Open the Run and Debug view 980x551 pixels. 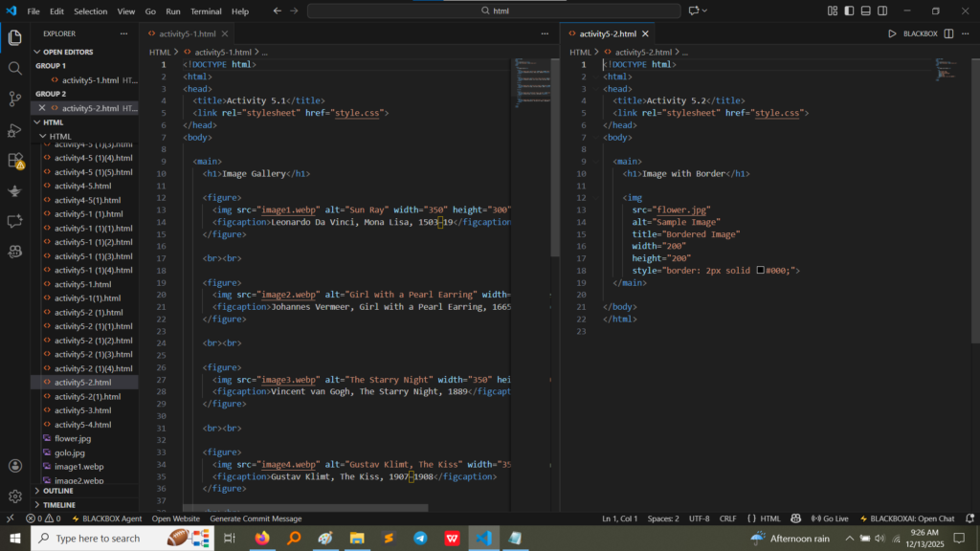15,129
